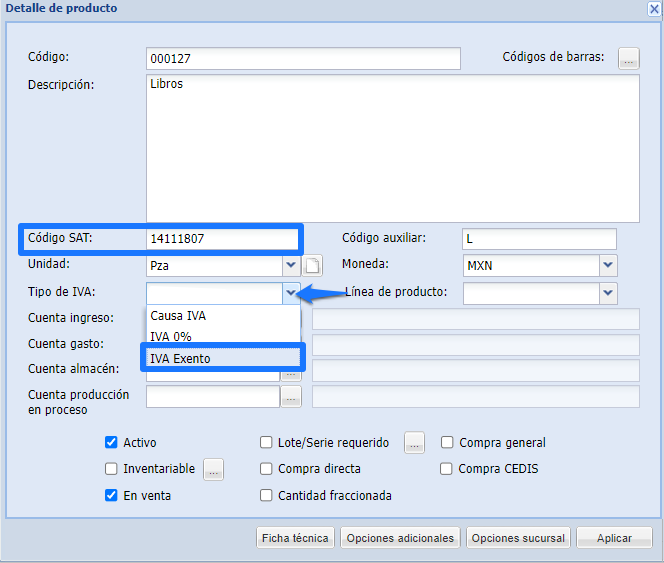Expand the Unidad dropdown
Image resolution: width=664 pixels, height=563 pixels.
pyautogui.click(x=291, y=266)
